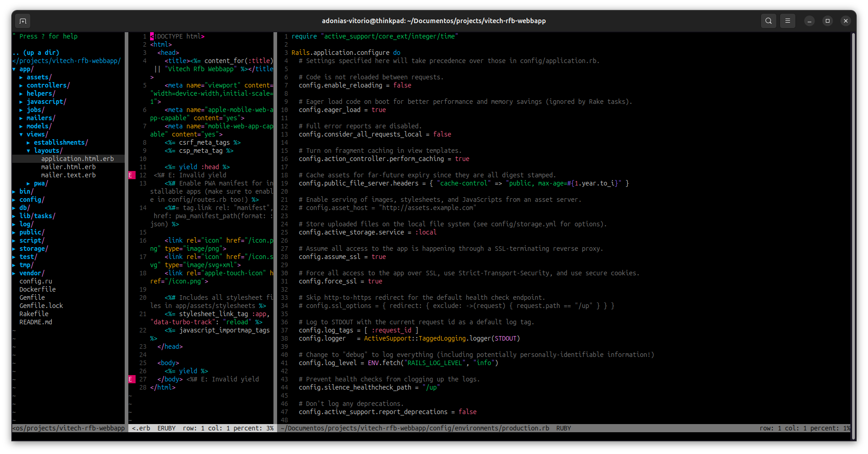The height and width of the screenshot is (454, 868).
Task: Click the E error marker beside line 12
Action: click(132, 175)
